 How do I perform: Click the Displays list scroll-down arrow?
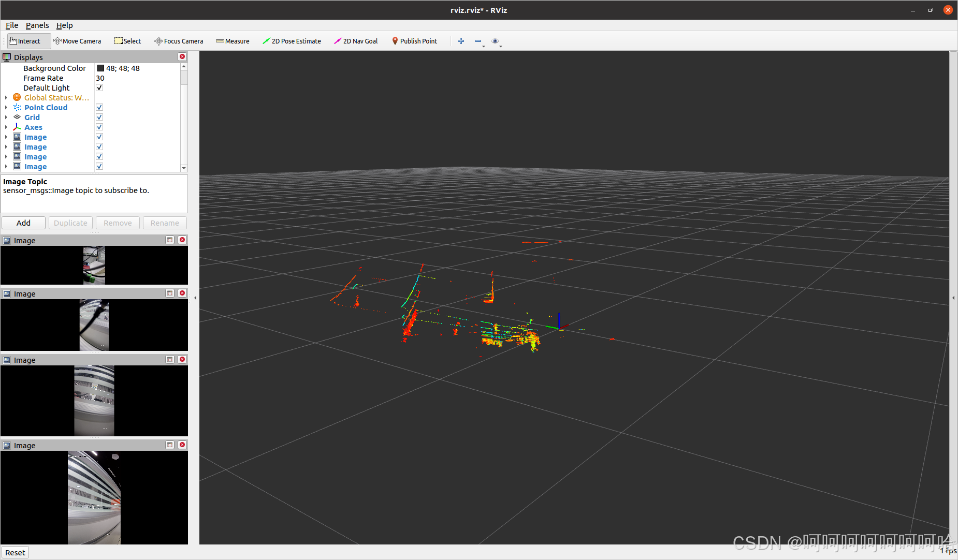coord(184,168)
